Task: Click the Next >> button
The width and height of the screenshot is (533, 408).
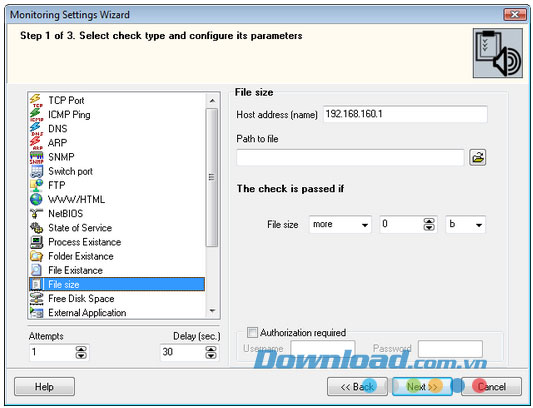Action: tap(423, 387)
